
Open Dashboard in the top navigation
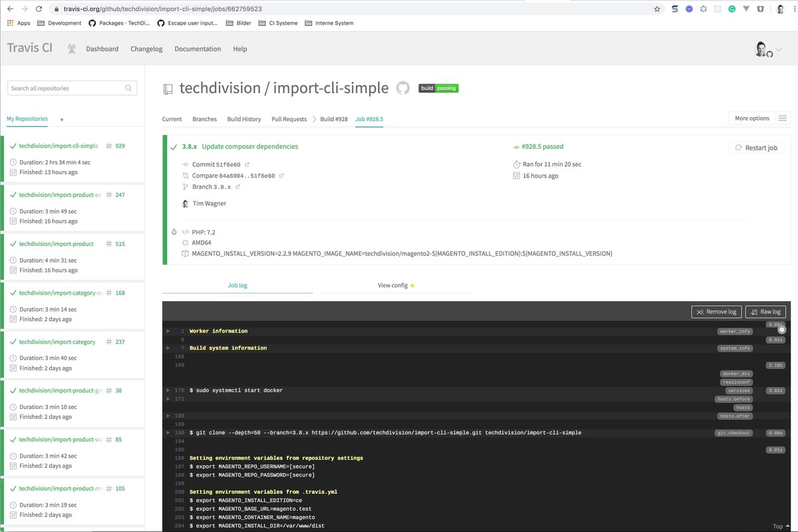pyautogui.click(x=102, y=49)
